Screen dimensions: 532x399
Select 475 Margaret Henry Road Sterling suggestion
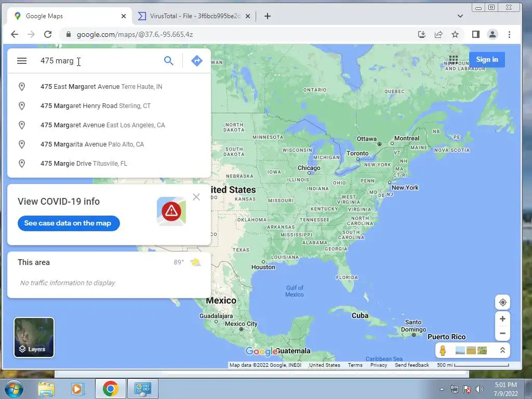pyautogui.click(x=109, y=106)
